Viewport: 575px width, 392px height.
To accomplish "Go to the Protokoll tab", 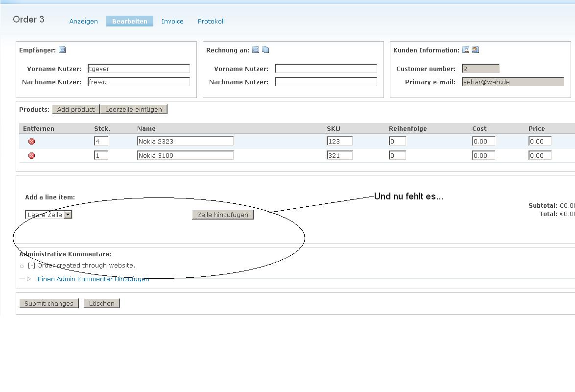I will pyautogui.click(x=211, y=21).
